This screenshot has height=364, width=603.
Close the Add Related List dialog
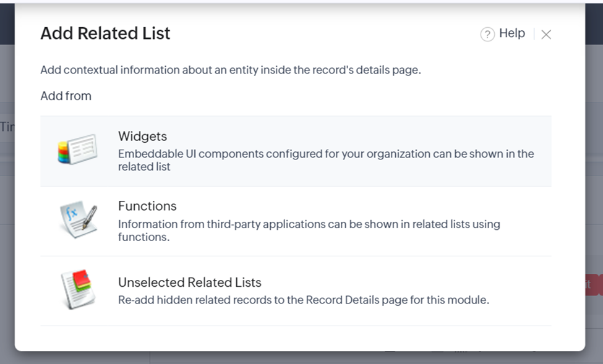(546, 35)
